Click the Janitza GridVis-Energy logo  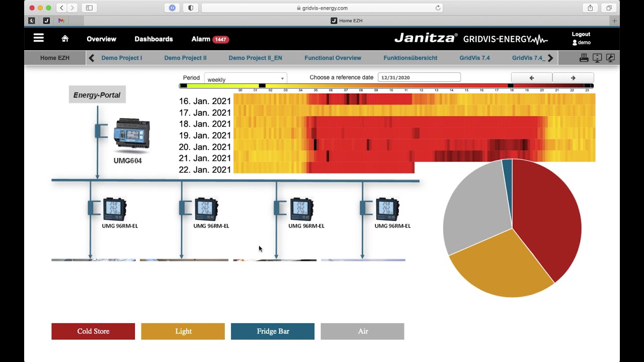tap(471, 39)
